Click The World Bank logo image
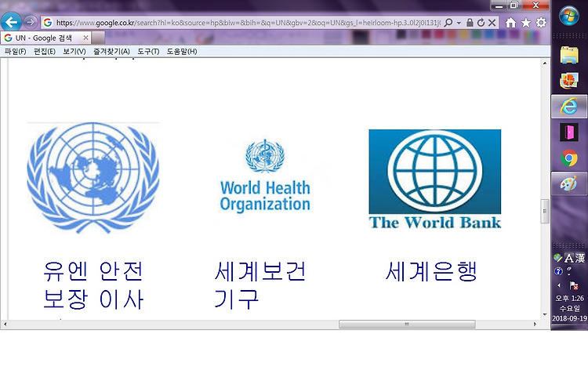Viewport: 588px width, 370px height. [435, 180]
